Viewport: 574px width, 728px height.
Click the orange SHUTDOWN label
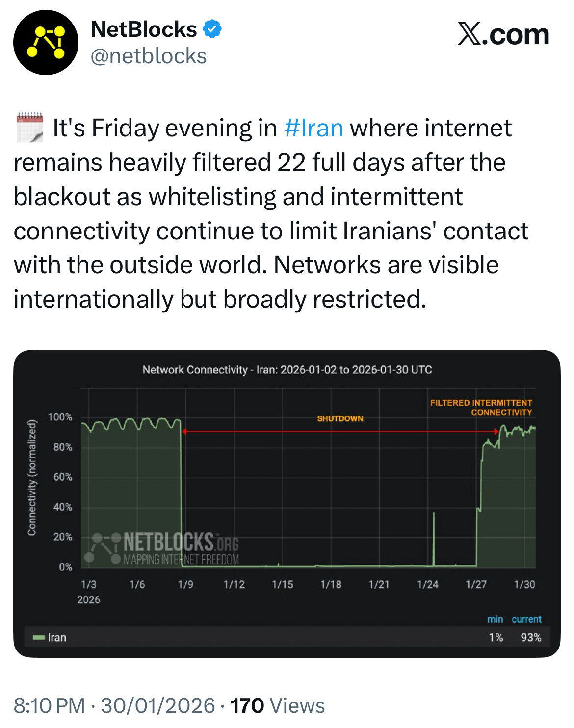pyautogui.click(x=340, y=418)
